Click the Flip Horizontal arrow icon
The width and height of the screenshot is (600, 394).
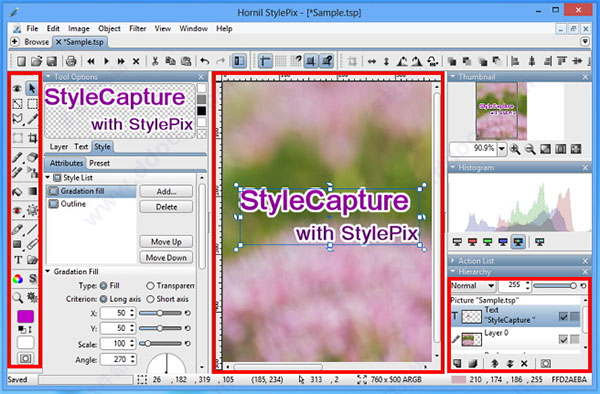click(371, 61)
